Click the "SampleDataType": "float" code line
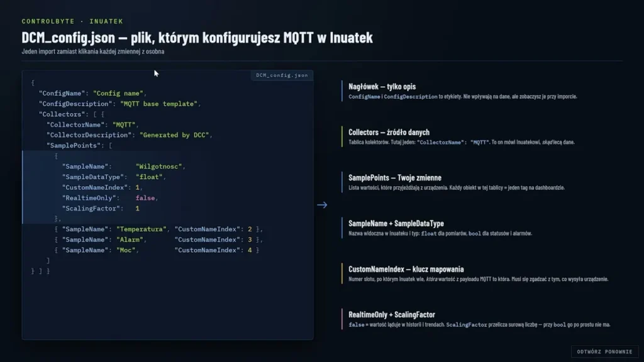 tap(114, 177)
